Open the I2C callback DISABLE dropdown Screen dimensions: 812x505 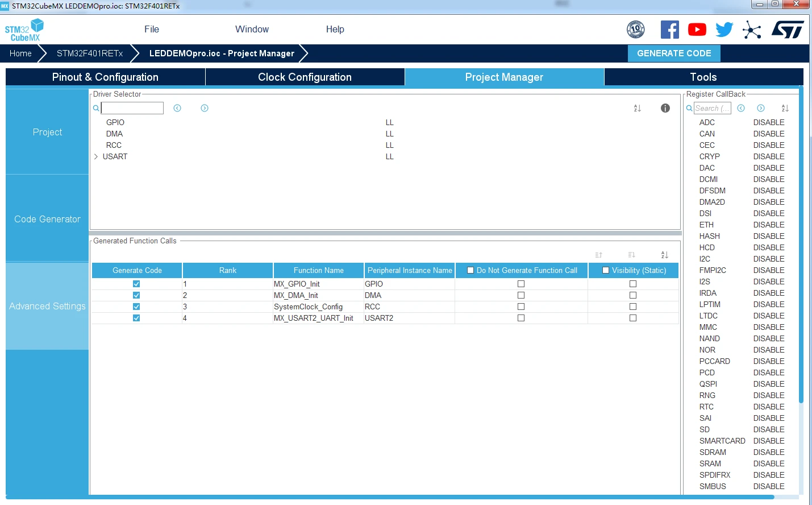click(769, 259)
